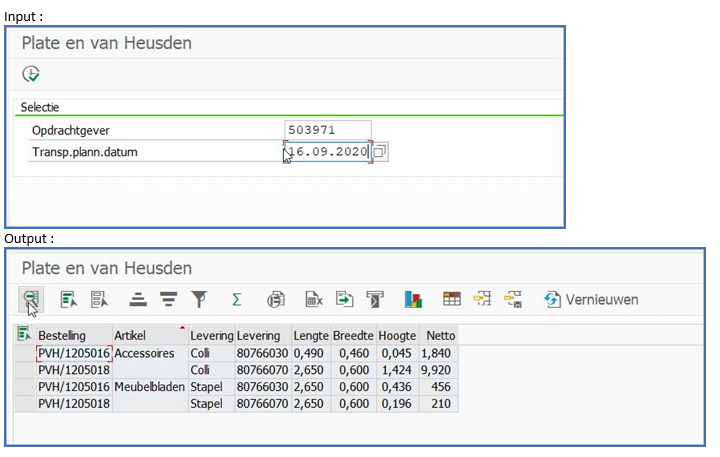Screen dimensions: 720x457
Task: Click PVH/1205016 in the Accessoires row
Action: click(x=74, y=353)
